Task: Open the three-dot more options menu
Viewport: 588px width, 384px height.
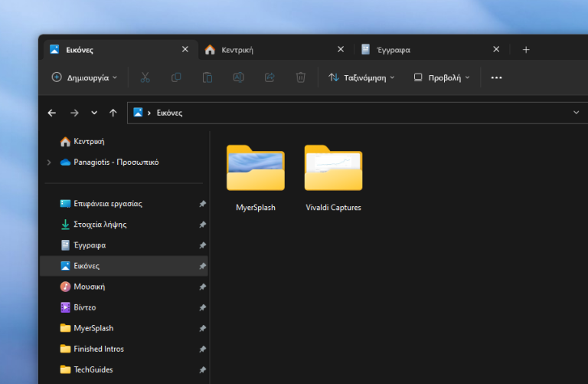Action: [x=496, y=77]
